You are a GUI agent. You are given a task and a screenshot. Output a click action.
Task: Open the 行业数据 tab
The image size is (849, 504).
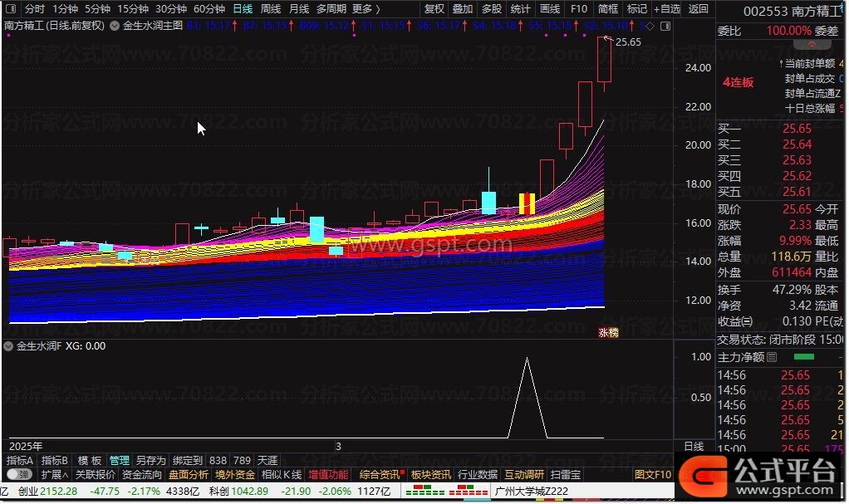point(478,475)
